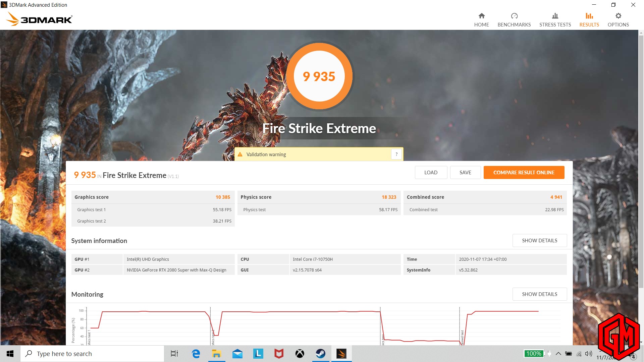The image size is (644, 362).
Task: Click COMPARE RESULT ONLINE button
Action: (x=524, y=172)
